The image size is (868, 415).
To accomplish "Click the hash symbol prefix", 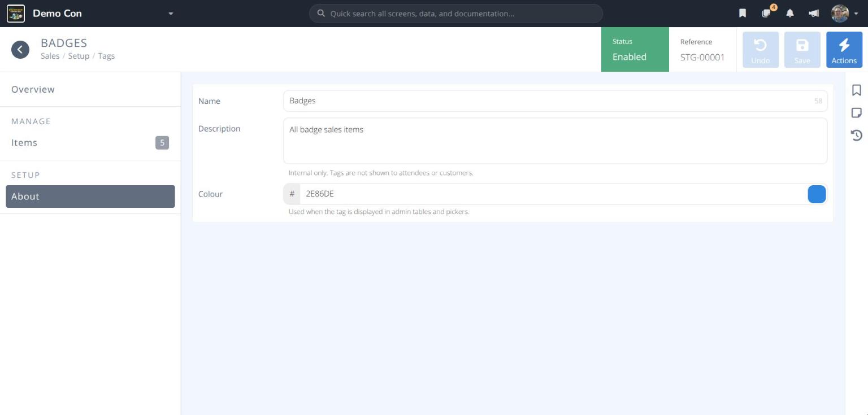I will click(292, 194).
